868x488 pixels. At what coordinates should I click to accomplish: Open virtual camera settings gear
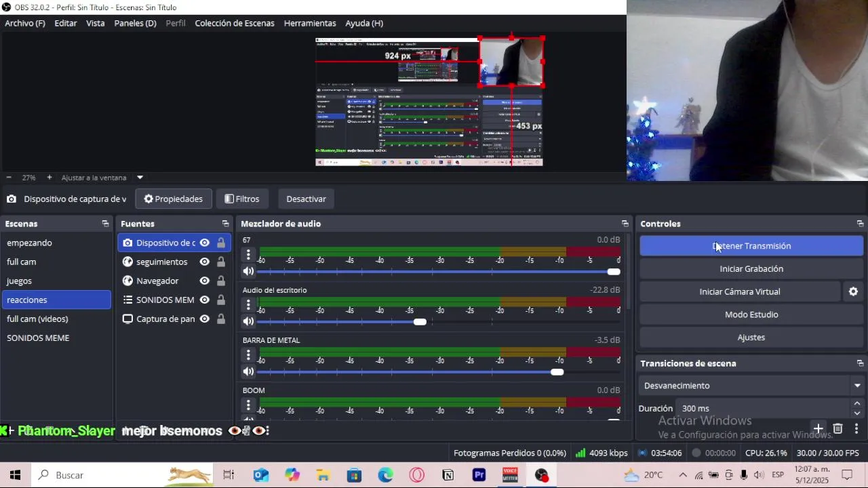click(853, 291)
